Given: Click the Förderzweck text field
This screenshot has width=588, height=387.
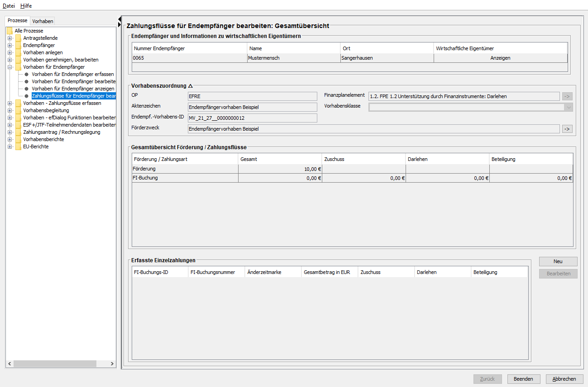Looking at the screenshot, I should [x=374, y=129].
